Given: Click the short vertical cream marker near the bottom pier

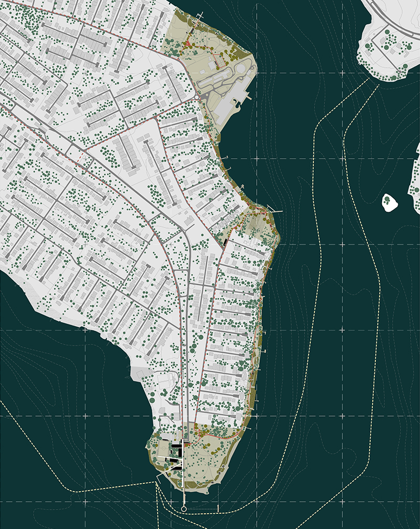Looking at the screenshot, I should [218, 508].
